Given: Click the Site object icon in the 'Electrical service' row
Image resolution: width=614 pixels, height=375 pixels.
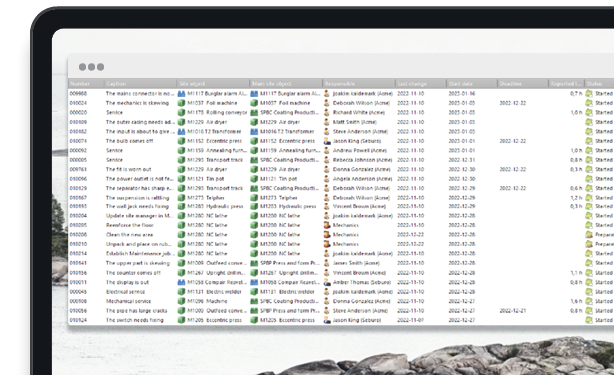Looking at the screenshot, I should tap(181, 292).
